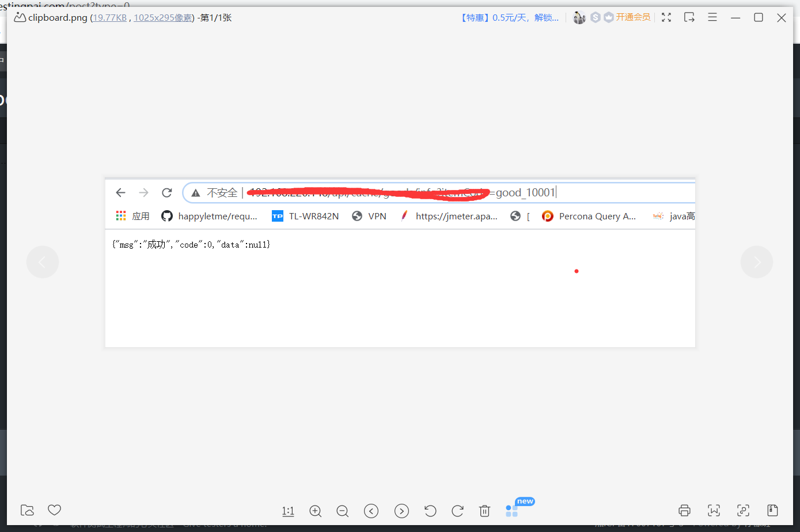Zoom out with magnifier minus icon
Image resolution: width=800 pixels, height=532 pixels.
(x=343, y=511)
